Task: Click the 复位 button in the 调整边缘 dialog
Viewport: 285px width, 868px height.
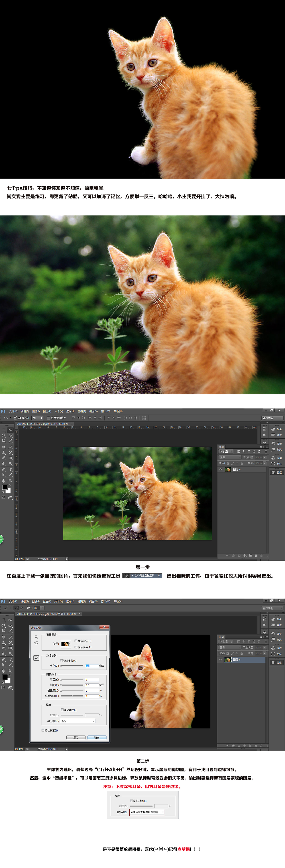Action: (76, 738)
